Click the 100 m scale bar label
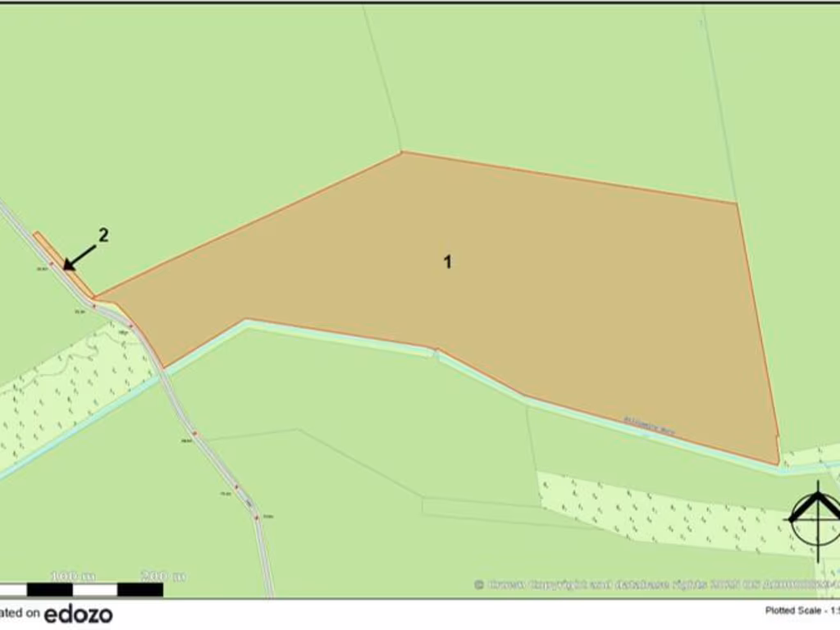Screen dimensions: 840x630 [73, 576]
